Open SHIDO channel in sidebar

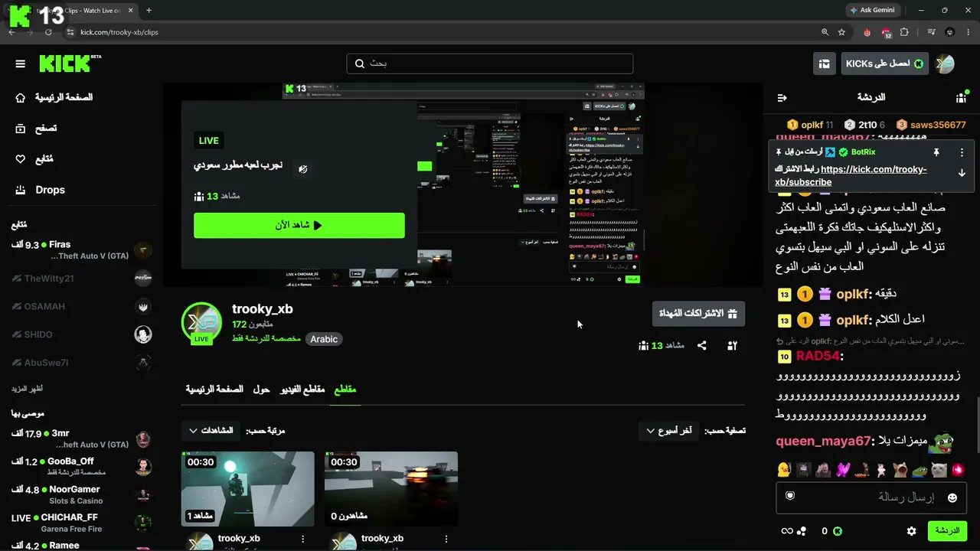pyautogui.click(x=82, y=334)
